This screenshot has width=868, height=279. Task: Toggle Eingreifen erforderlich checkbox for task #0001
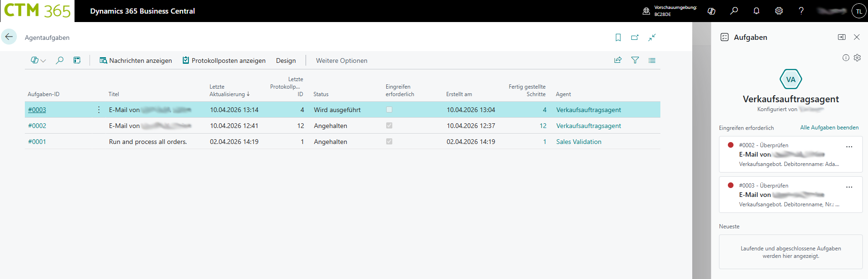coord(389,142)
